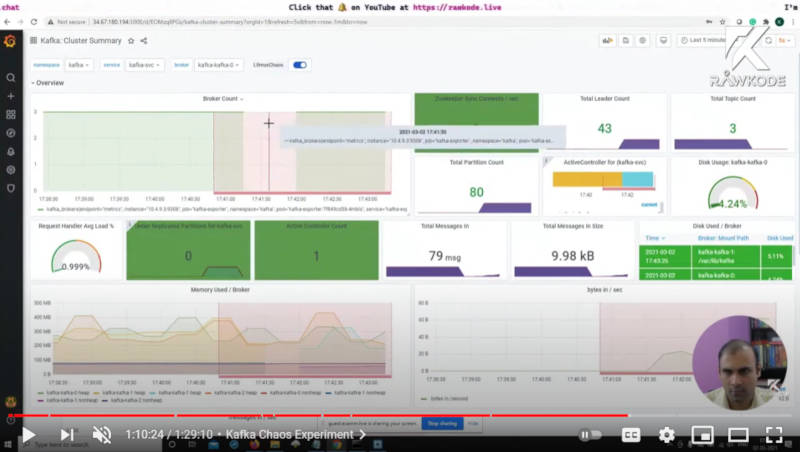Viewport: 800px width, 452px height.
Task: Open the service kafka-svc dropdown
Action: pos(144,65)
